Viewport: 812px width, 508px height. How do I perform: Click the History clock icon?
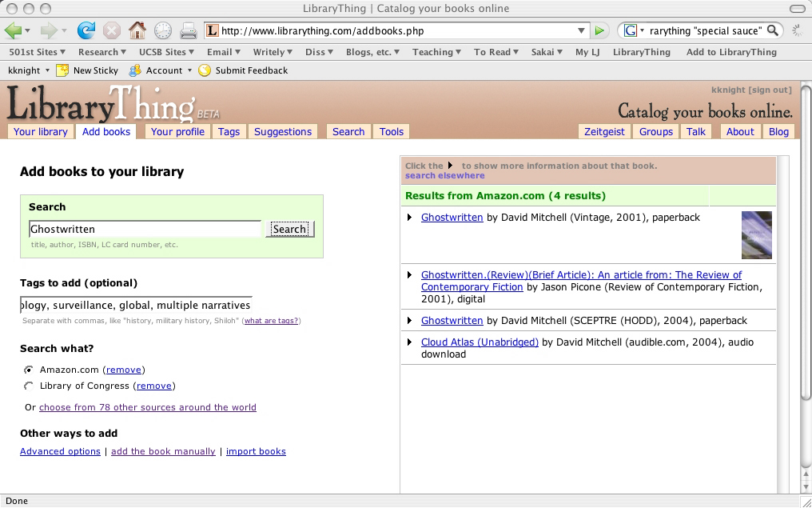[x=163, y=31]
